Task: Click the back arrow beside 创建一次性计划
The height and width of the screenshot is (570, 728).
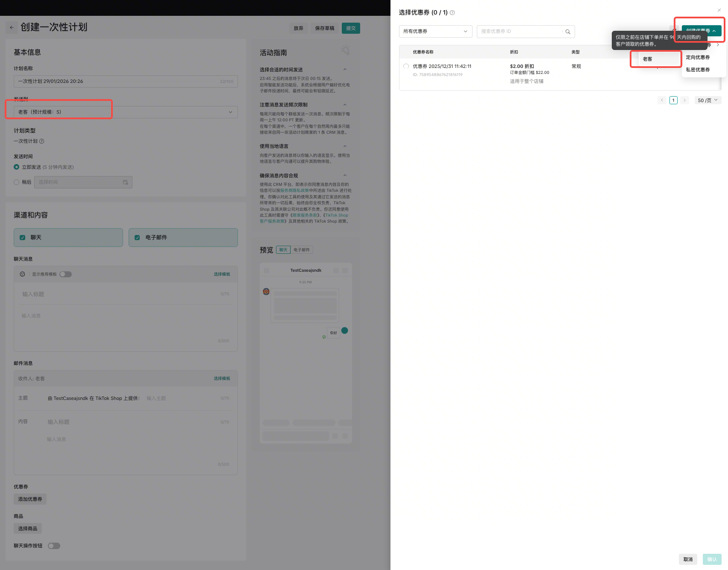Action: 12,28
